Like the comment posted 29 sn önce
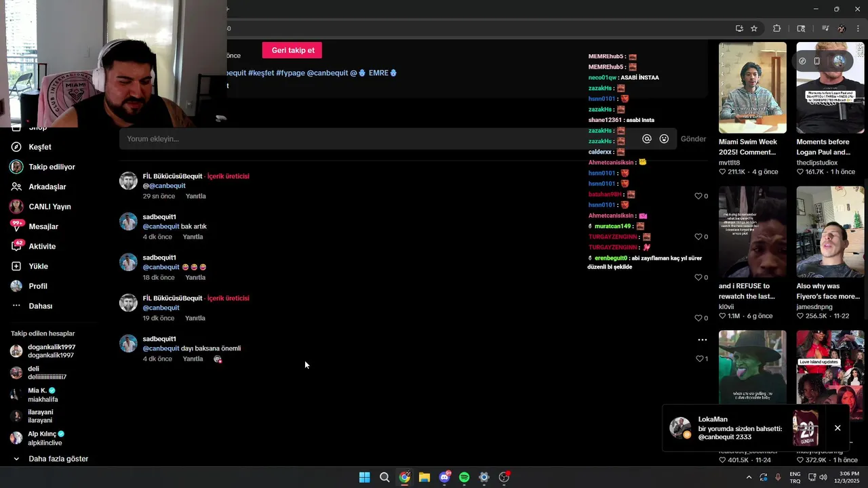 (x=698, y=197)
